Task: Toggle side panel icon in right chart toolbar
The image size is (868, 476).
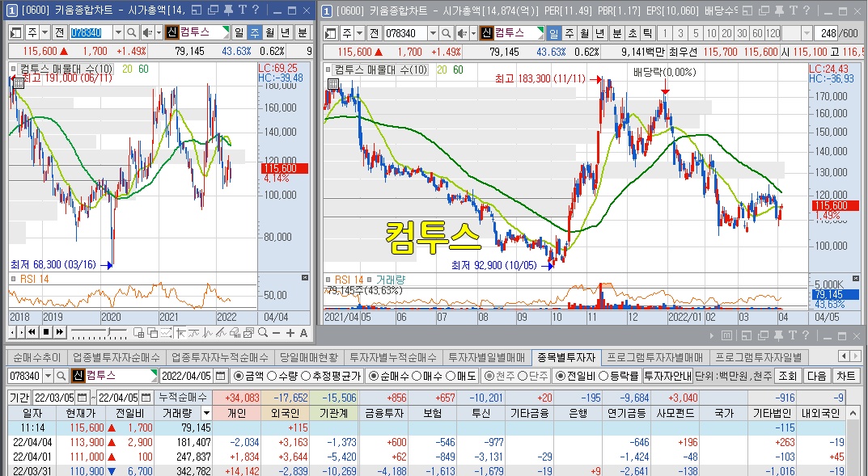Action: [x=331, y=33]
